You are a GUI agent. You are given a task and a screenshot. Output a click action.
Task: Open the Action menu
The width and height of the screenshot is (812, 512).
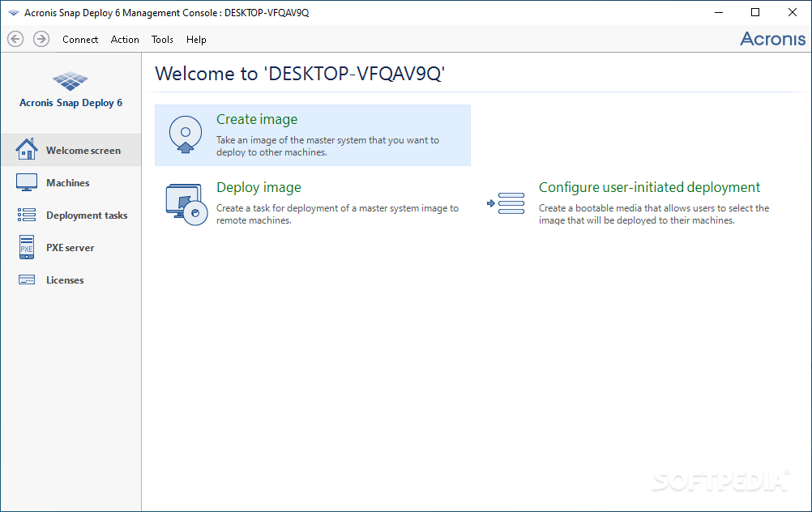pos(125,40)
